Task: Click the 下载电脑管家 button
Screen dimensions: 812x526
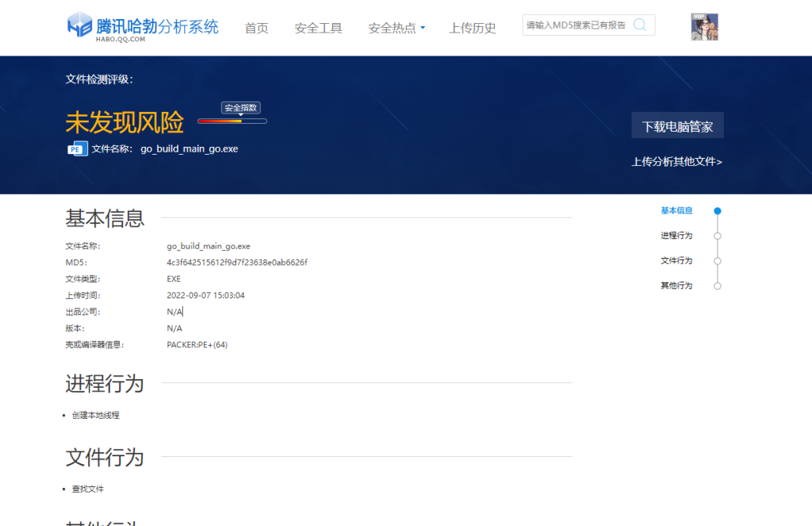Action: [678, 125]
